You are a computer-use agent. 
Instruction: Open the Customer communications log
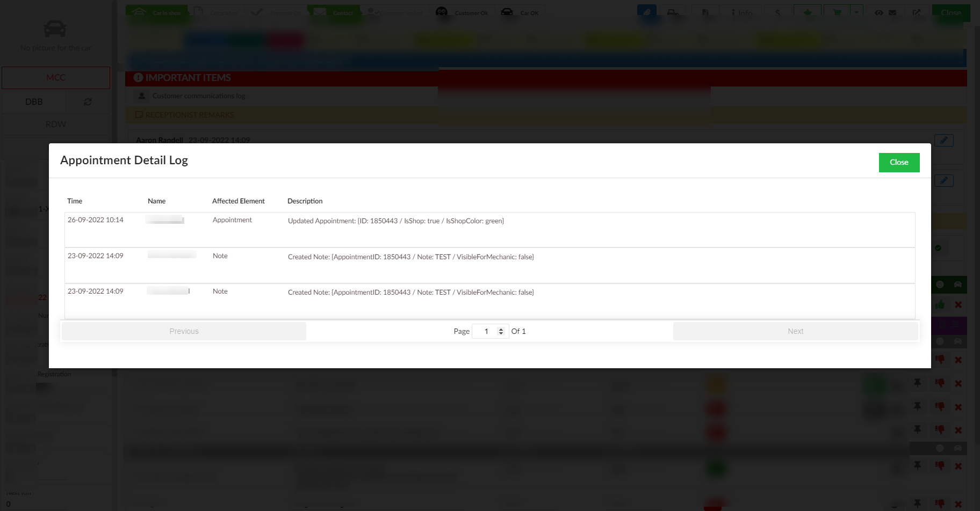point(198,96)
